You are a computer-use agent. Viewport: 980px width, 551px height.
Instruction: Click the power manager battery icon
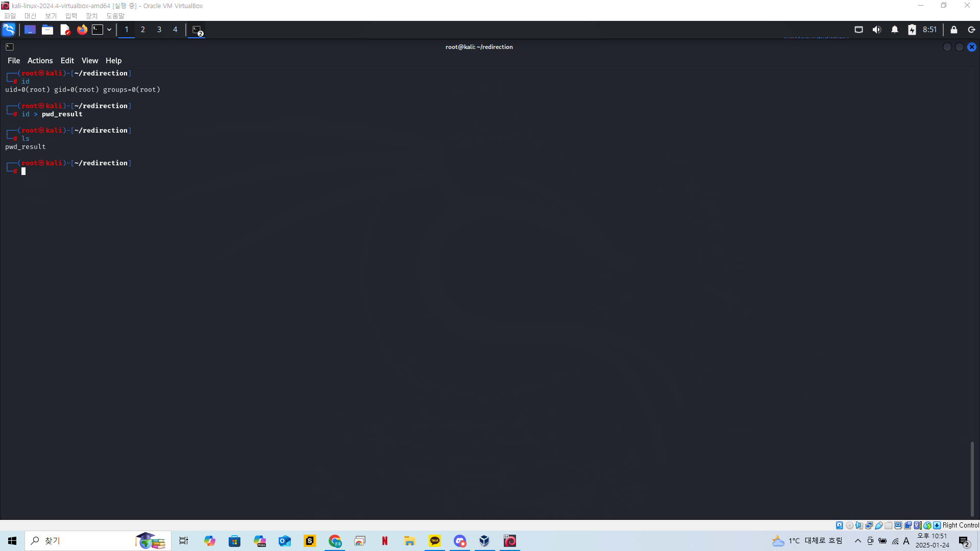click(x=912, y=30)
